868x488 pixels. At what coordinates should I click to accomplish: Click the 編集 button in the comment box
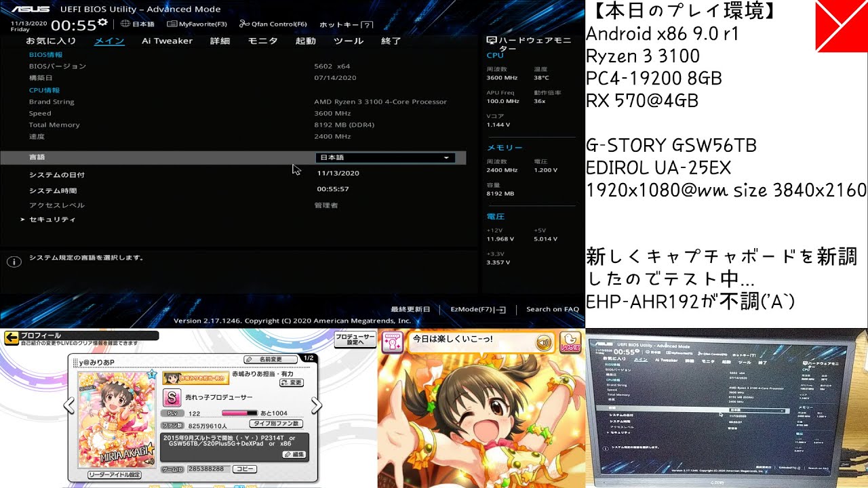293,454
